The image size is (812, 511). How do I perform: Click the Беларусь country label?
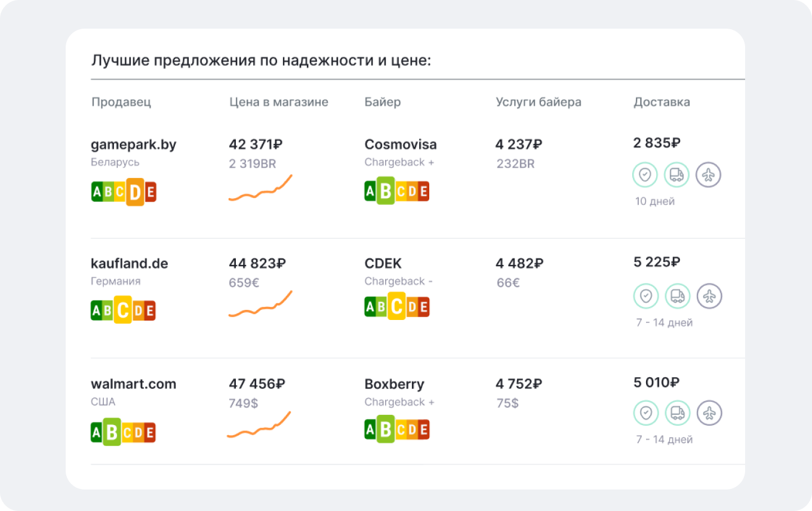115,162
